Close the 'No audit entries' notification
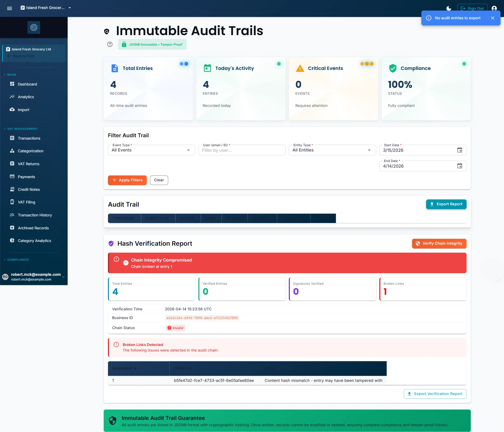 (493, 18)
